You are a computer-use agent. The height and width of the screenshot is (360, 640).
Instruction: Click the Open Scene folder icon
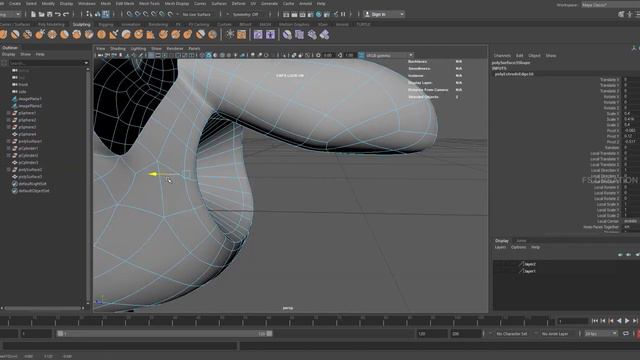point(41,14)
